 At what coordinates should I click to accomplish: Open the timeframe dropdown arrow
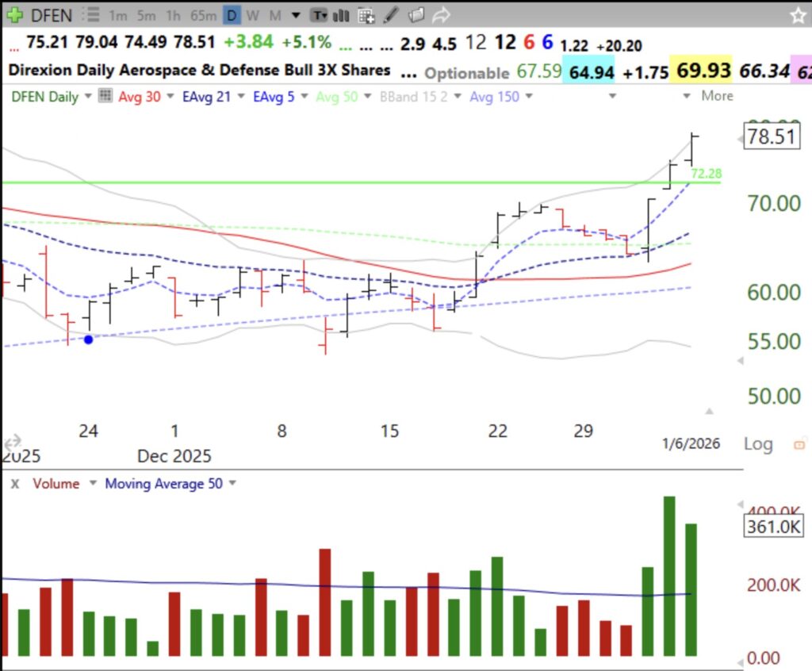click(296, 16)
